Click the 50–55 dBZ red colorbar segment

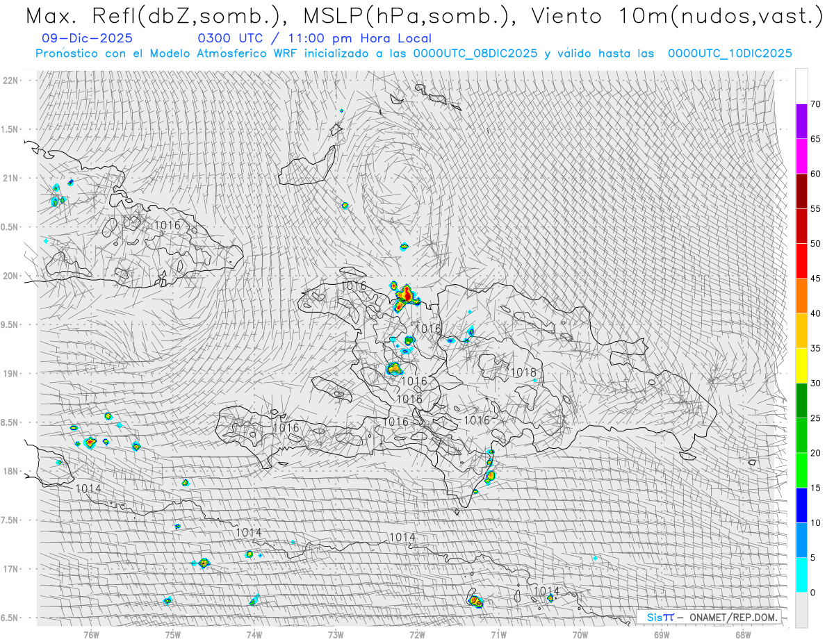[x=801, y=226]
